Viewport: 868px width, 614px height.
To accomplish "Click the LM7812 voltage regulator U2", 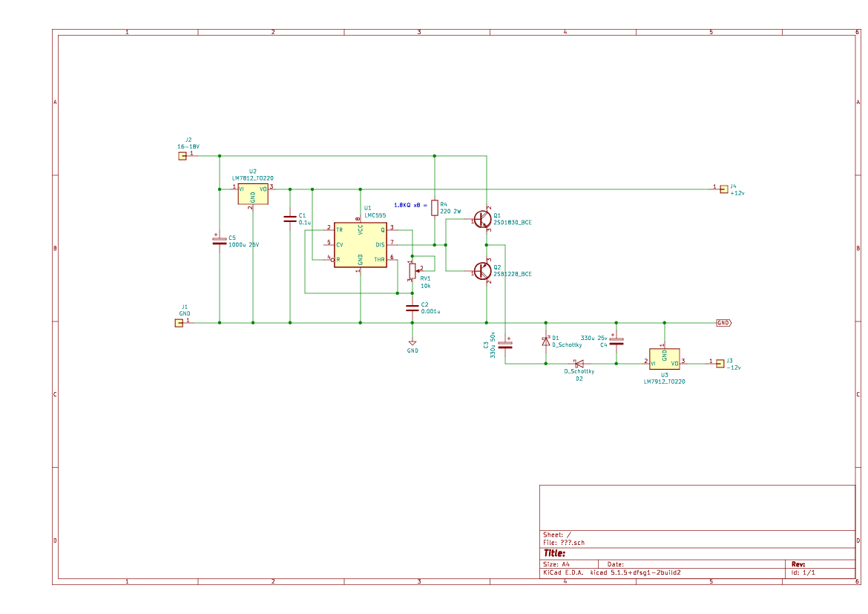I will [x=253, y=193].
